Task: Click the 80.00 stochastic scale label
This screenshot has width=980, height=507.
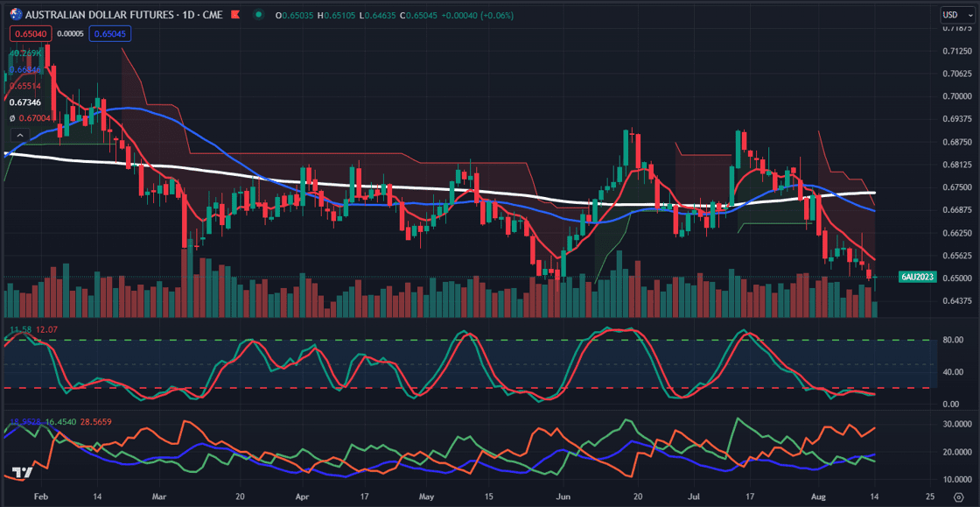Action: pos(953,340)
